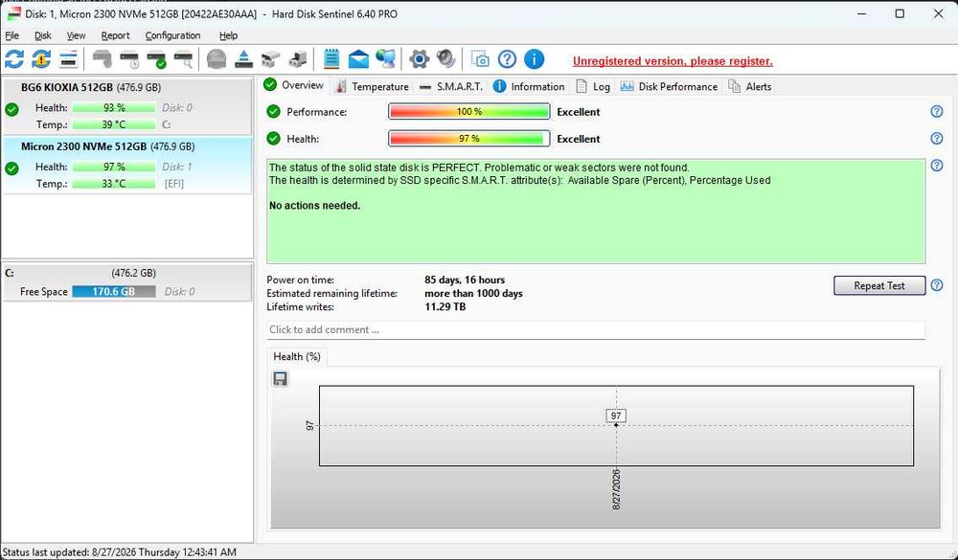The height and width of the screenshot is (560, 958).
Task: Open the Report menu
Action: point(116,35)
